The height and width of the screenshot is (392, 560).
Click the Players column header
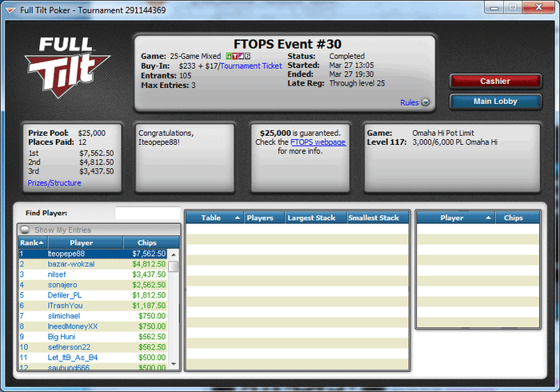(x=264, y=218)
